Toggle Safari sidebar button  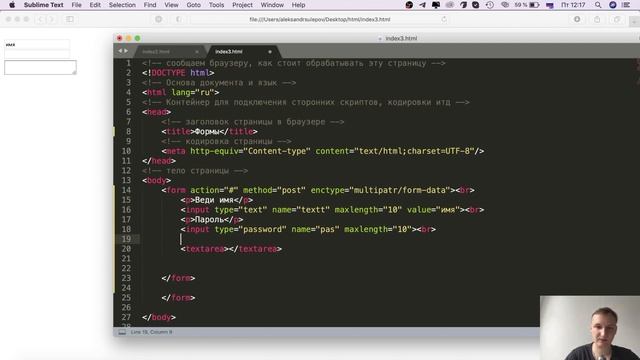70,19
